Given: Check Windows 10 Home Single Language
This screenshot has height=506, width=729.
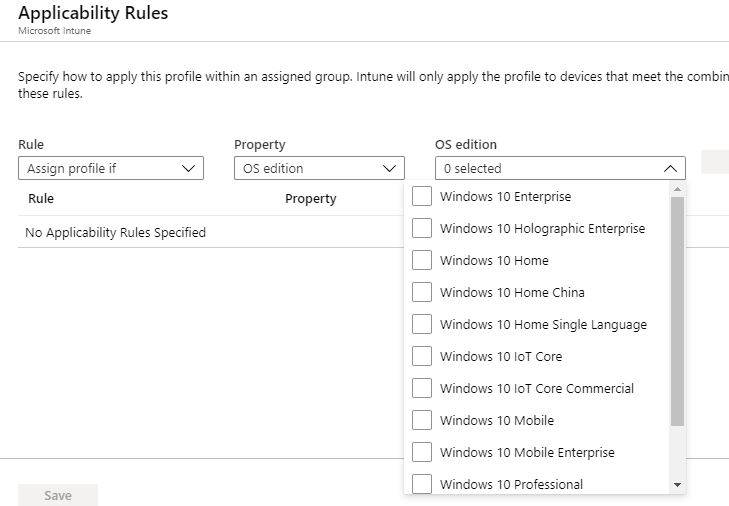Looking at the screenshot, I should [422, 324].
